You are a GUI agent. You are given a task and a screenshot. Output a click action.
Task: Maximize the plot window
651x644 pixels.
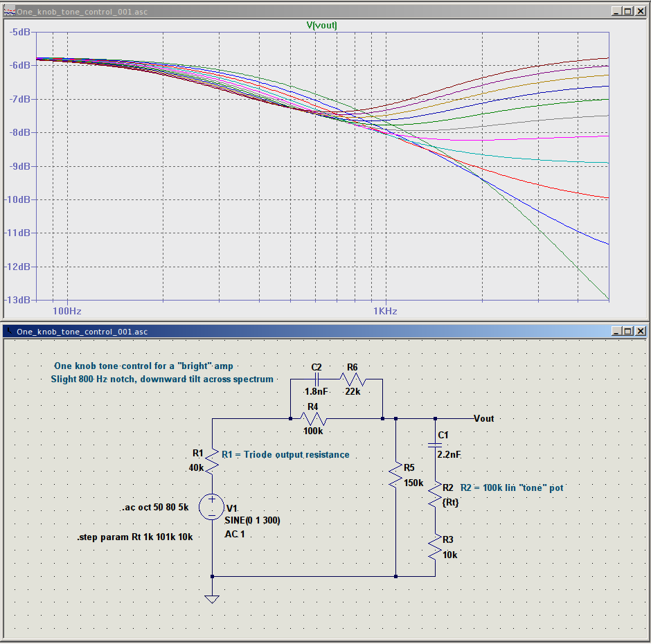[628, 12]
